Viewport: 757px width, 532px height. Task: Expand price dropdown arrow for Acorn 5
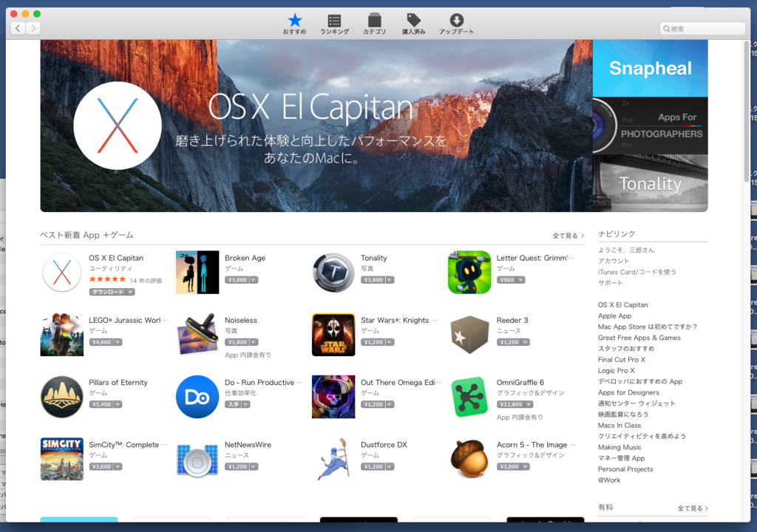[x=526, y=467]
